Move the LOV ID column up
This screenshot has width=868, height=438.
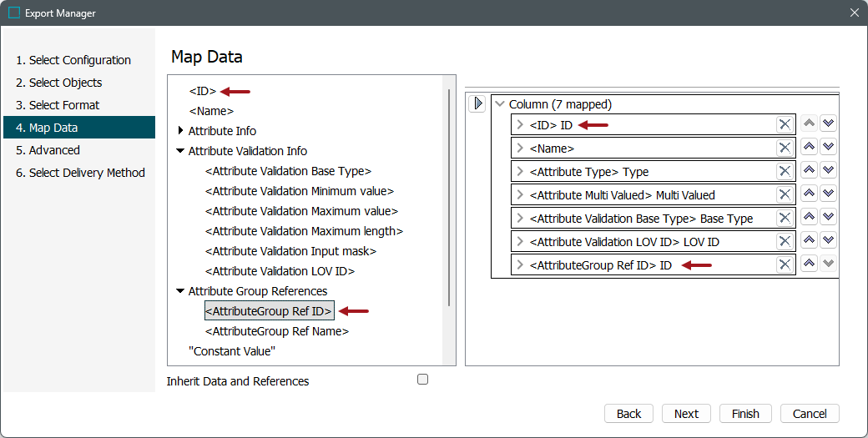809,241
